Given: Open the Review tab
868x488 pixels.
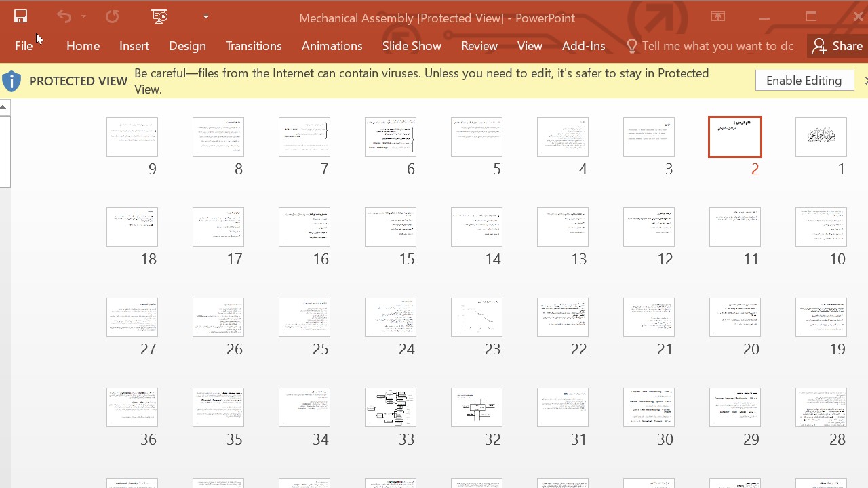Looking at the screenshot, I should coord(479,46).
